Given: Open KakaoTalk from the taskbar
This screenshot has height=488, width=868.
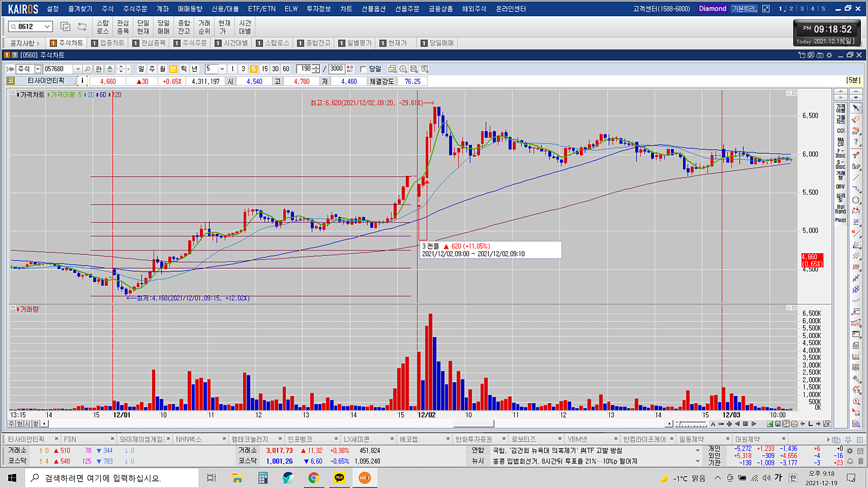Looking at the screenshot, I should 339,478.
